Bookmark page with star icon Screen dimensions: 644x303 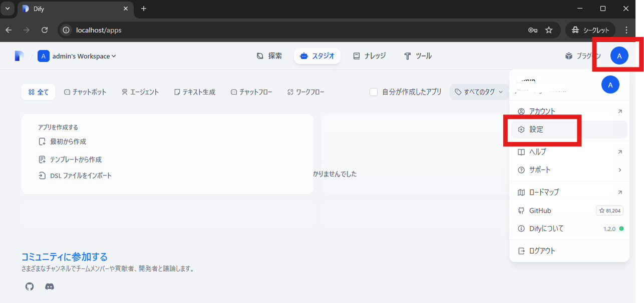[549, 30]
